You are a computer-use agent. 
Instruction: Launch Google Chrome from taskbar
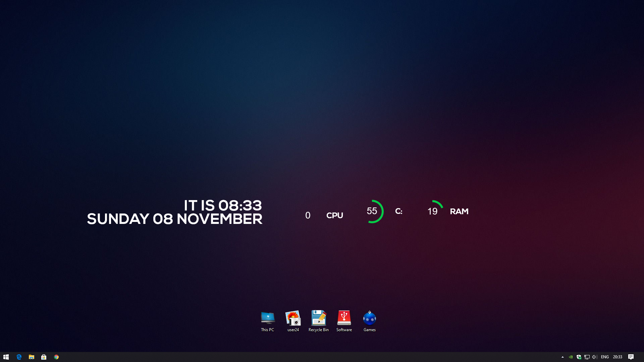(x=56, y=357)
